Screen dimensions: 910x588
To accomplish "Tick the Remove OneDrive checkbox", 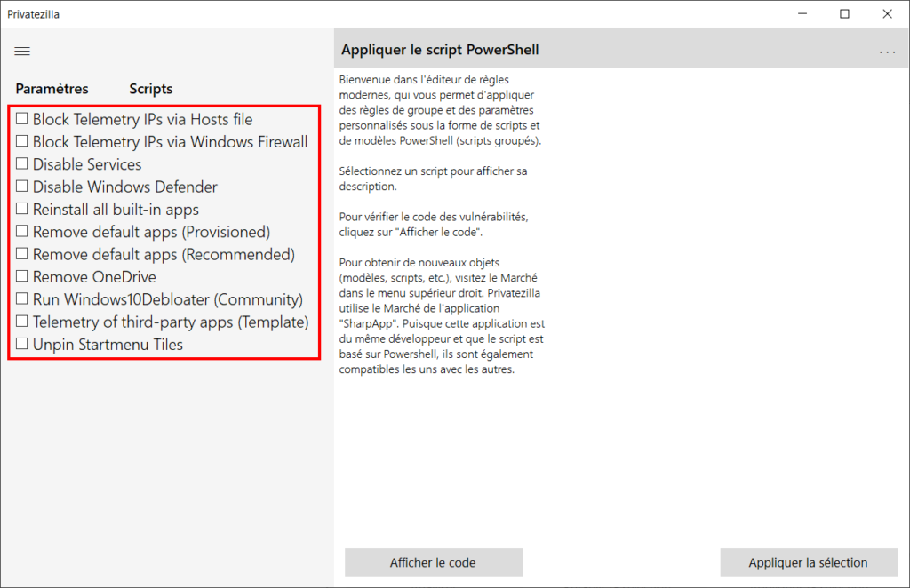I will [22, 276].
